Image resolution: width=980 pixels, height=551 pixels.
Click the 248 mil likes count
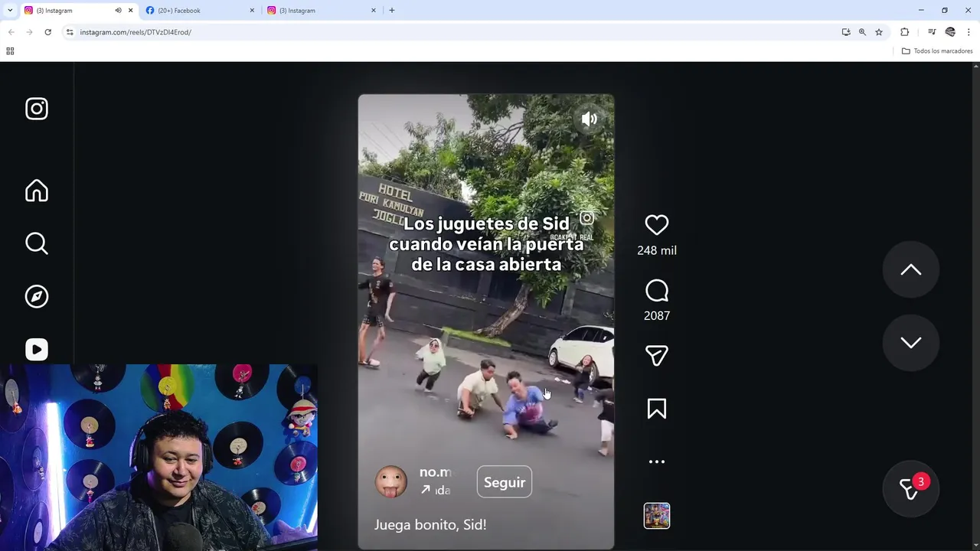(657, 250)
